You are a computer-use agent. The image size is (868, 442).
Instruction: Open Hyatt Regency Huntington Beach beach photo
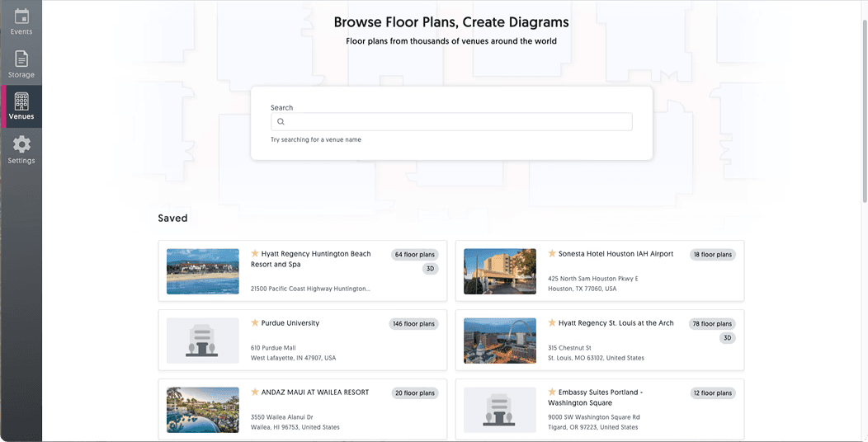[x=203, y=271]
